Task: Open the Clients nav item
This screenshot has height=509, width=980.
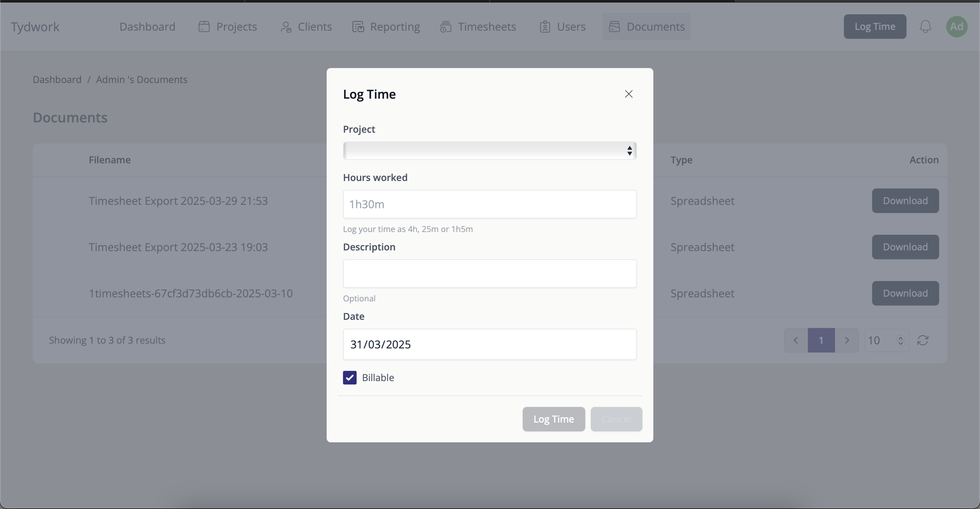Action: click(306, 27)
